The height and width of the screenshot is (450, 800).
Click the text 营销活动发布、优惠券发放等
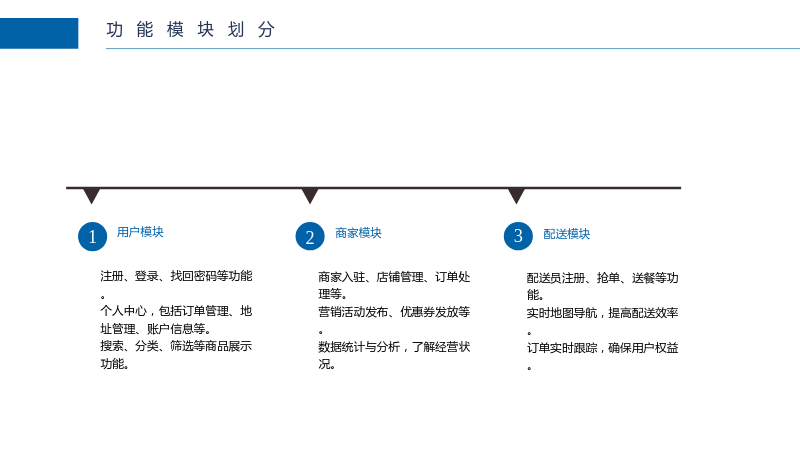pyautogui.click(x=394, y=312)
